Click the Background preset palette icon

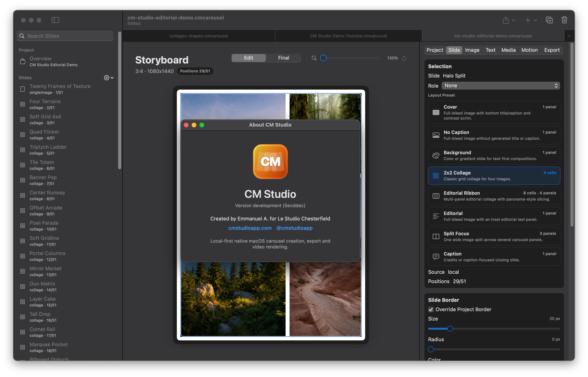click(436, 155)
